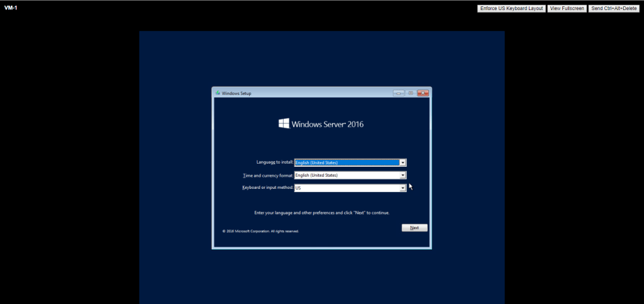This screenshot has height=304, width=644.
Task: Click the Windows Setup title bar text
Action: pyautogui.click(x=237, y=93)
